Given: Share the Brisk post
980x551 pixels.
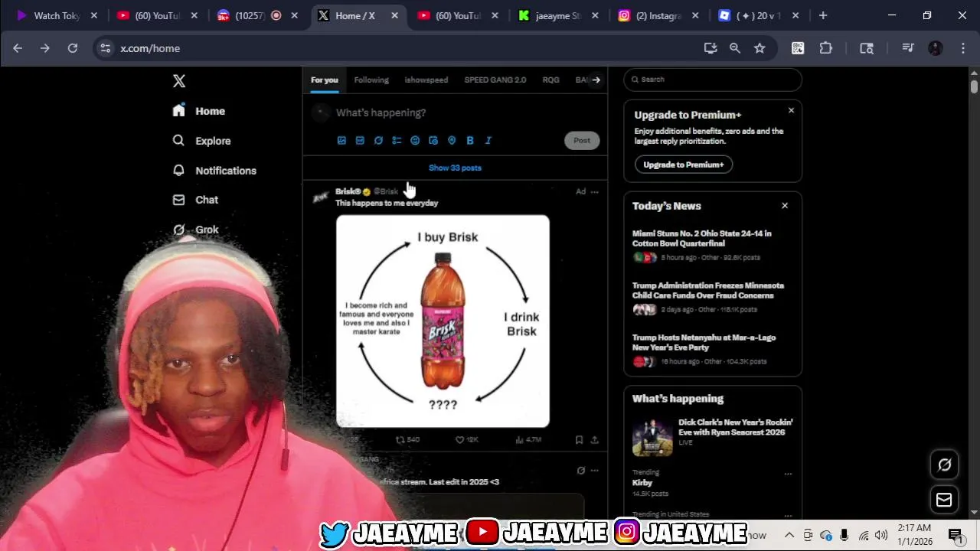Looking at the screenshot, I should (595, 440).
